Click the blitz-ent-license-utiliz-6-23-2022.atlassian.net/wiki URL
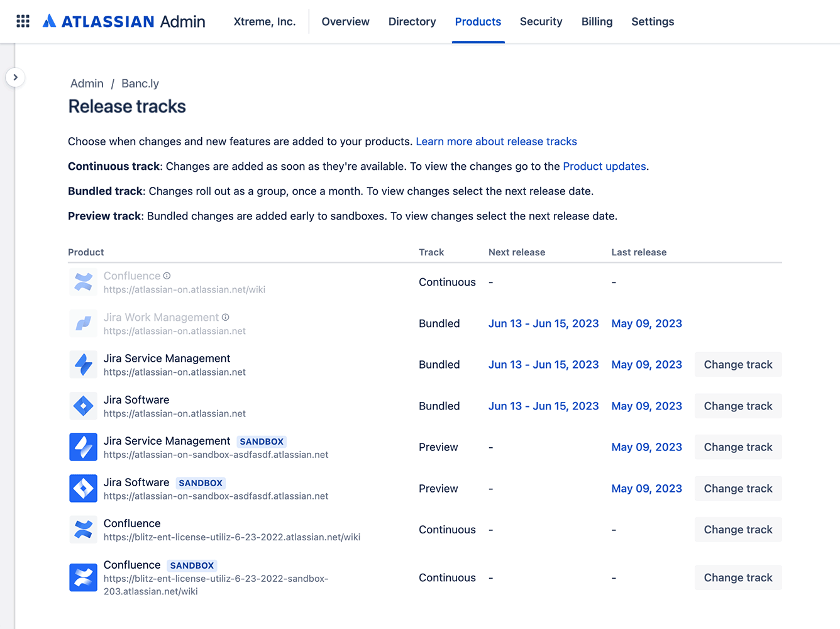Screen dimensions: 840x629 click(x=232, y=537)
